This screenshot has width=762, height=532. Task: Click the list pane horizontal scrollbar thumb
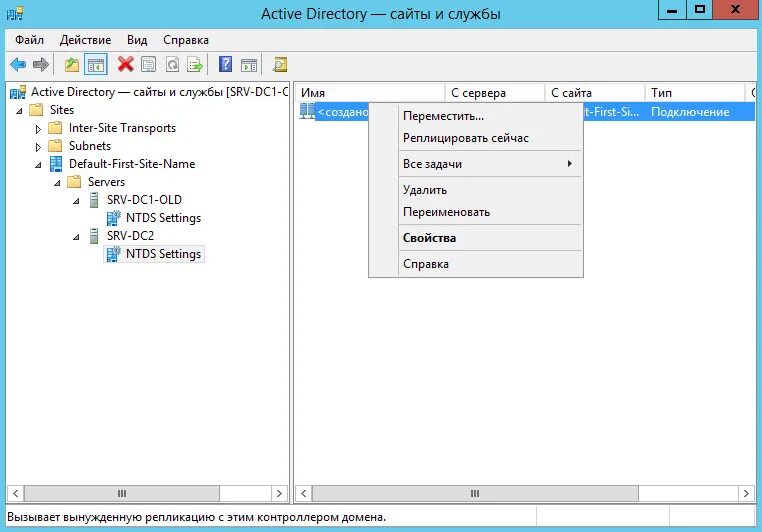(x=475, y=494)
